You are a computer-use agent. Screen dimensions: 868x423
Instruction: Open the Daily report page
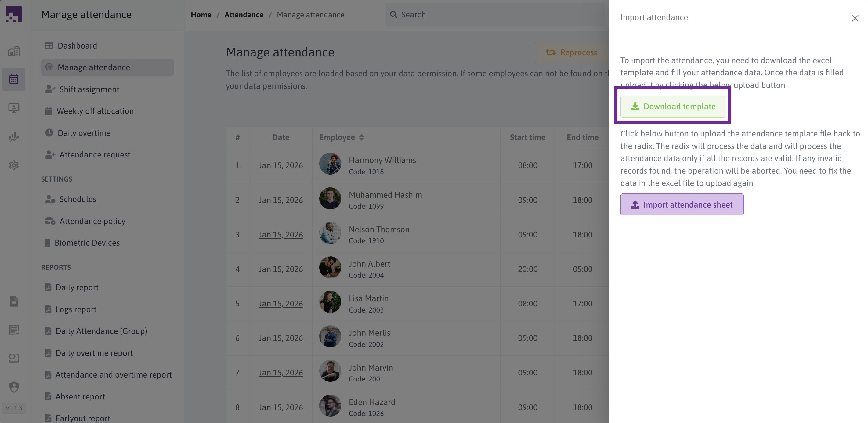pyautogui.click(x=77, y=287)
